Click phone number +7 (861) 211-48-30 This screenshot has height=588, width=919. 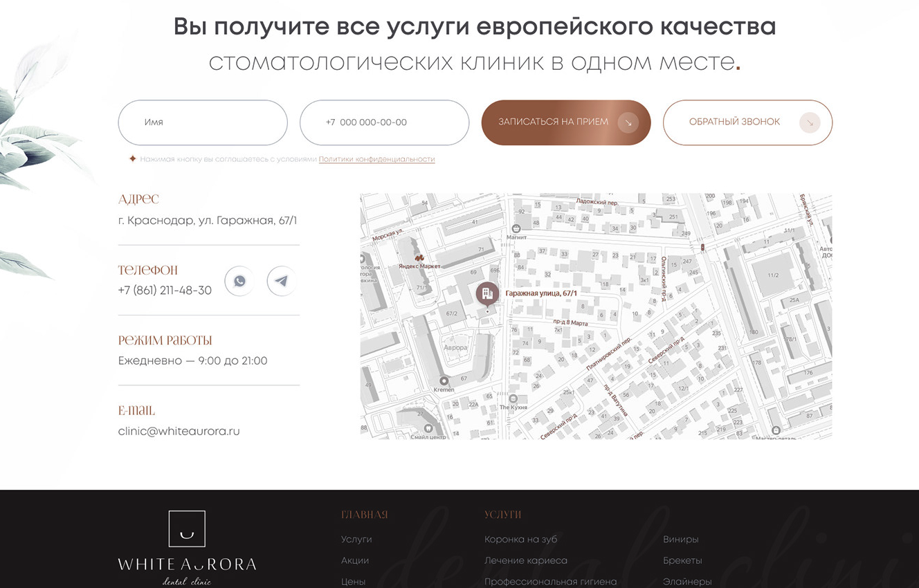click(x=165, y=291)
